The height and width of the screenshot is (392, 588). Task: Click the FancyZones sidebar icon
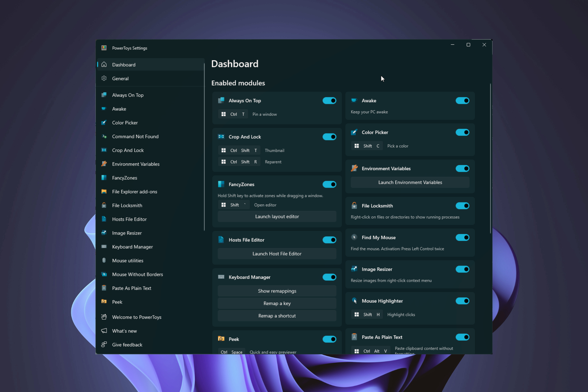tap(104, 178)
